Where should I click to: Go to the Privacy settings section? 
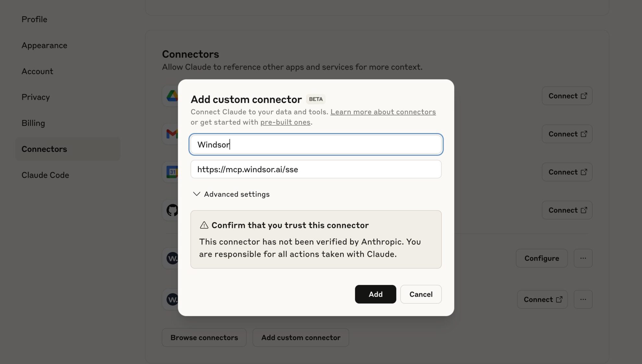[36, 97]
